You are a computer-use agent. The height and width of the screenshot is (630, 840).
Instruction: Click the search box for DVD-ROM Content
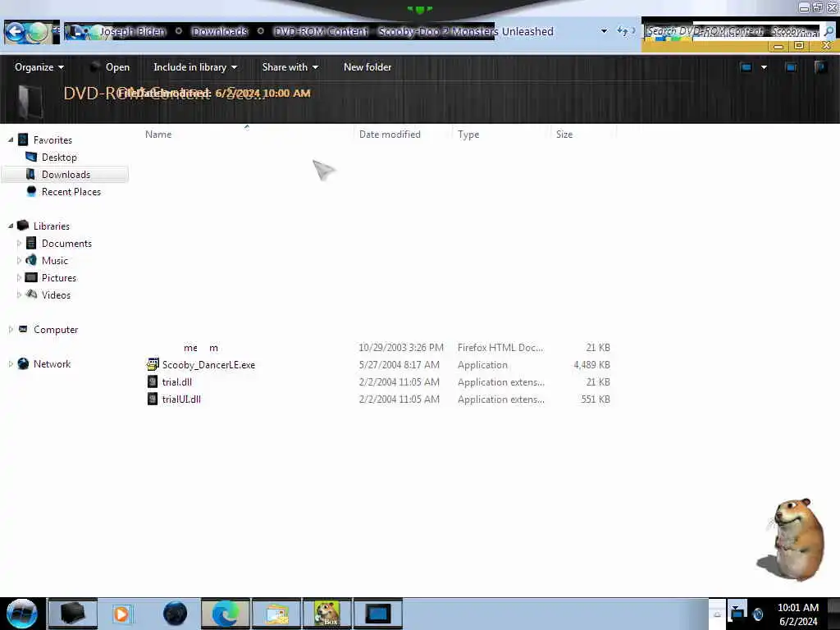point(732,31)
